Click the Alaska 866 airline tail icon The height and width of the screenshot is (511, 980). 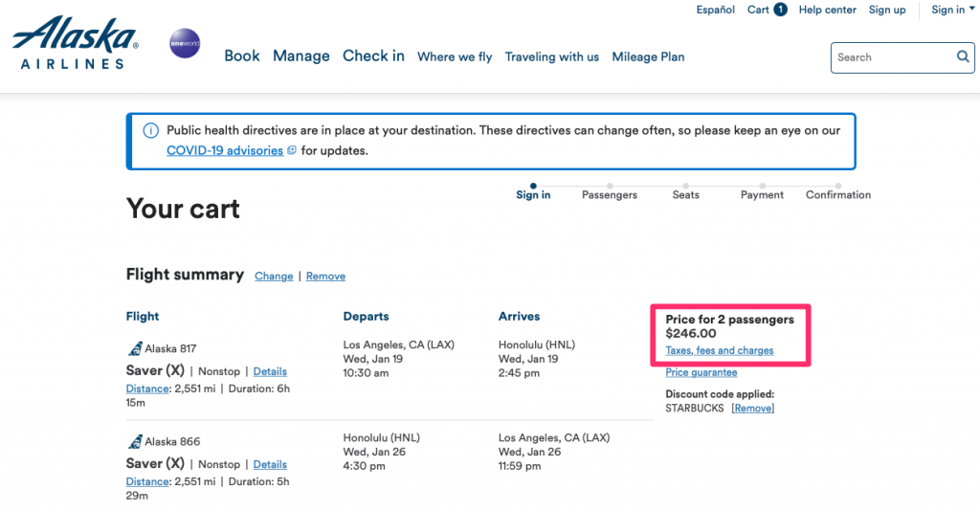click(134, 441)
